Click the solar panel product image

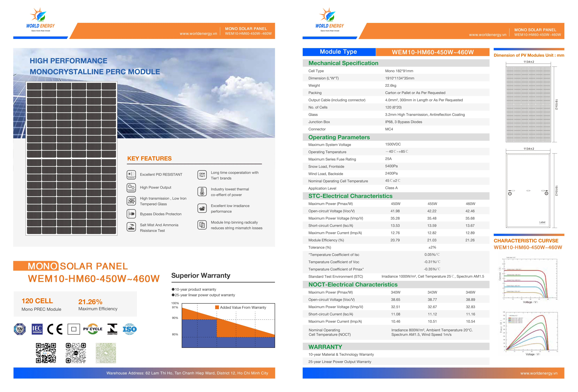(71, 158)
